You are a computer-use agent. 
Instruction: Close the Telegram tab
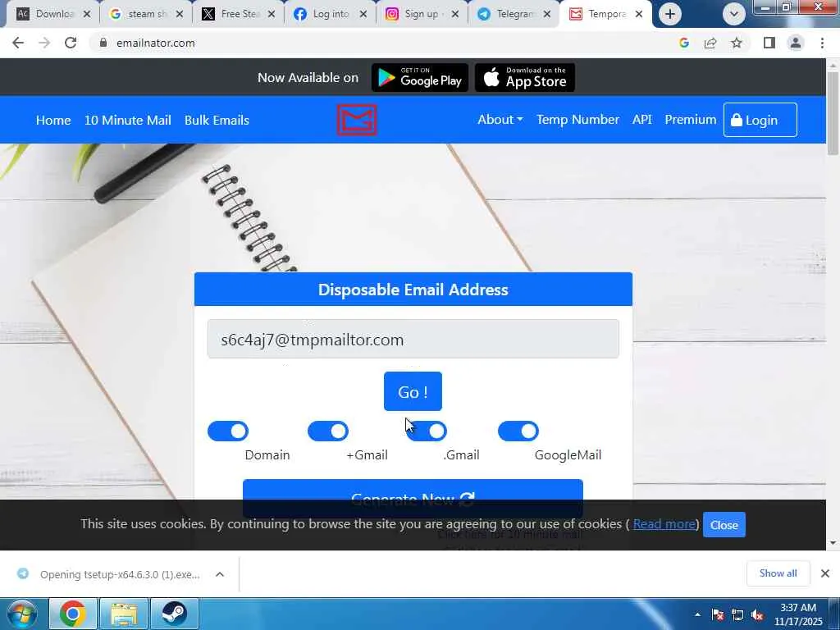[x=547, y=15]
